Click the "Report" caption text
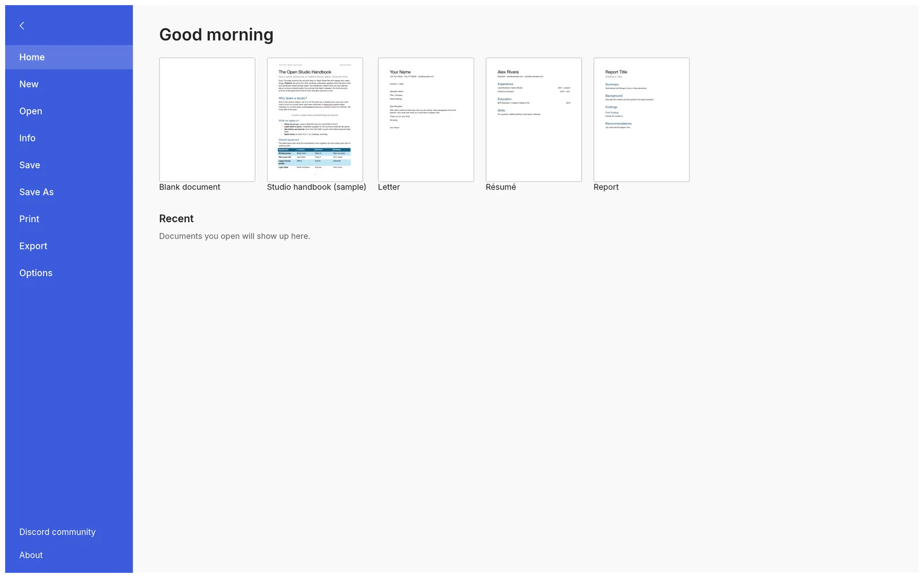The image size is (924, 578). point(606,187)
